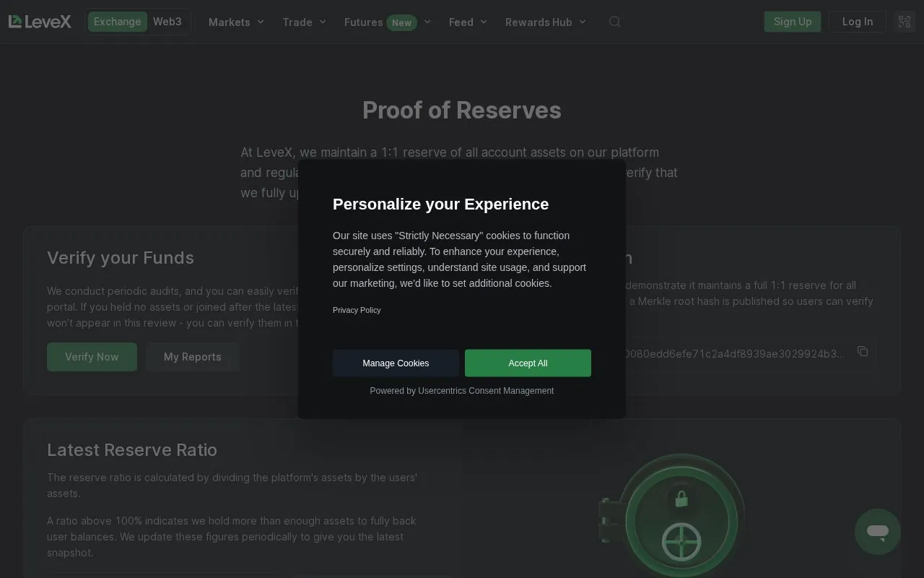924x578 pixels.
Task: Open the search magnifier icon
Action: click(x=615, y=22)
